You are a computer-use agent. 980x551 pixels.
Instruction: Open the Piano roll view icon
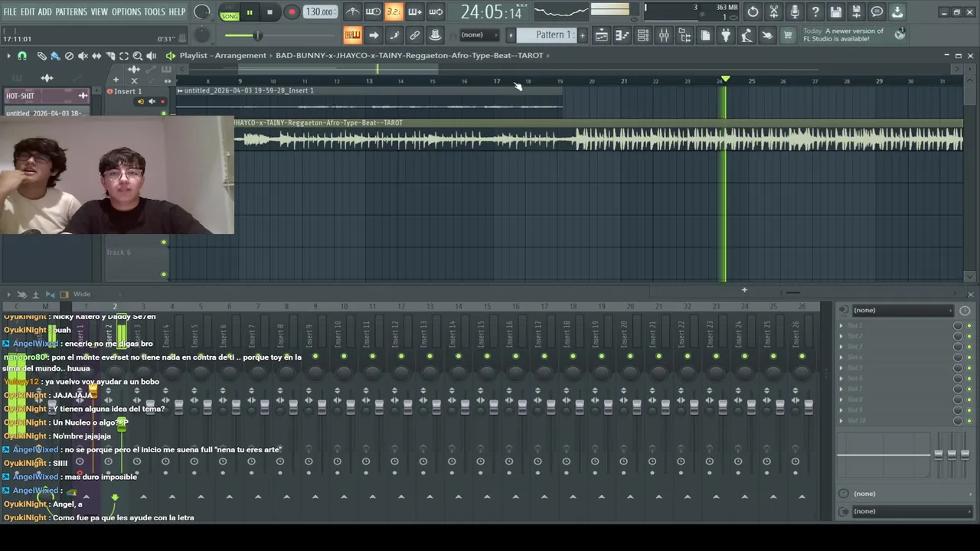point(622,35)
